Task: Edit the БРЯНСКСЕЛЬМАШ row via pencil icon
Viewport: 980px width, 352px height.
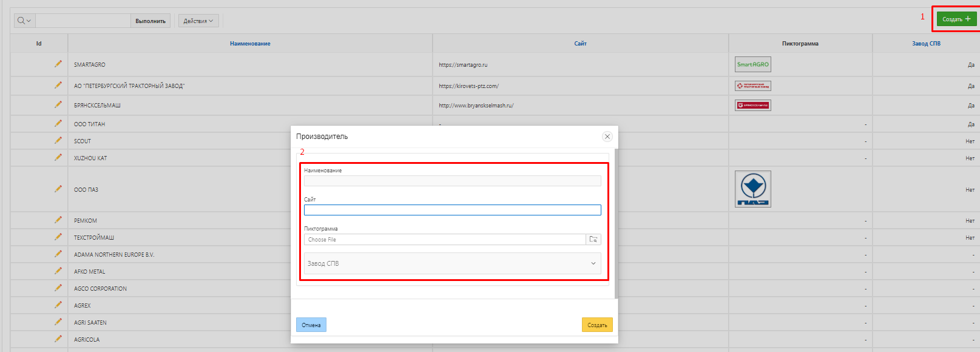Action: click(58, 104)
